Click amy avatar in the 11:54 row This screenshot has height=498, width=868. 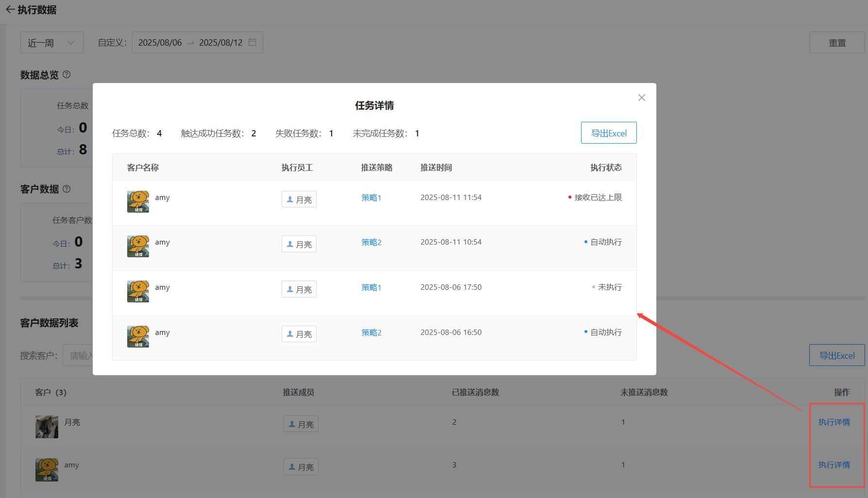(x=138, y=201)
